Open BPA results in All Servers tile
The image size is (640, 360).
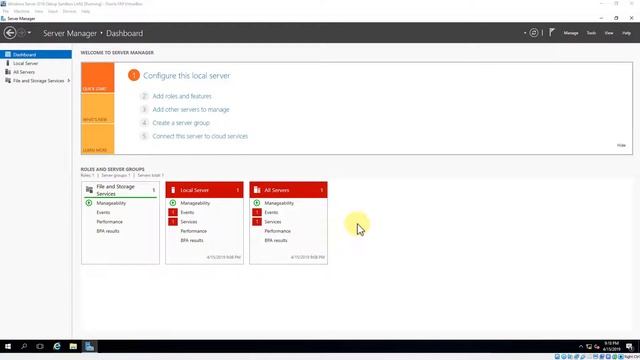tap(276, 240)
